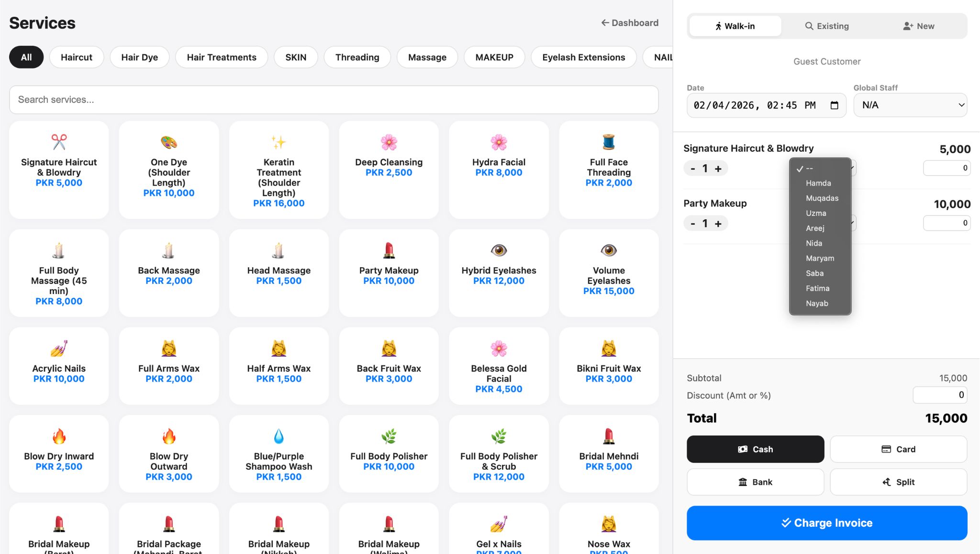980x554 pixels.
Task: Choose Split payment option
Action: 898,482
